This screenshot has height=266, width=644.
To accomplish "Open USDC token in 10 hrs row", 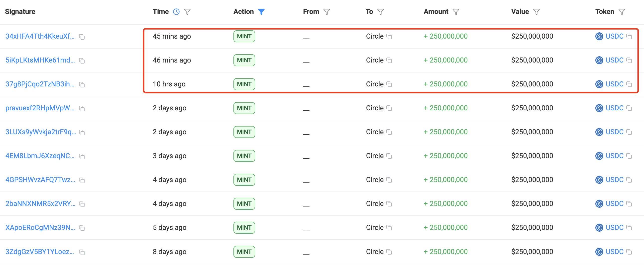I will [614, 84].
